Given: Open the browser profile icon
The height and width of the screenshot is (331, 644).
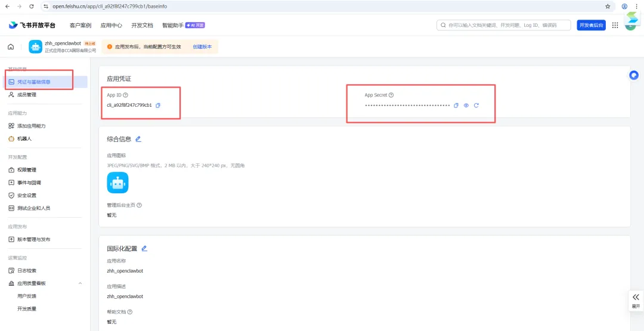Looking at the screenshot, I should (624, 7).
